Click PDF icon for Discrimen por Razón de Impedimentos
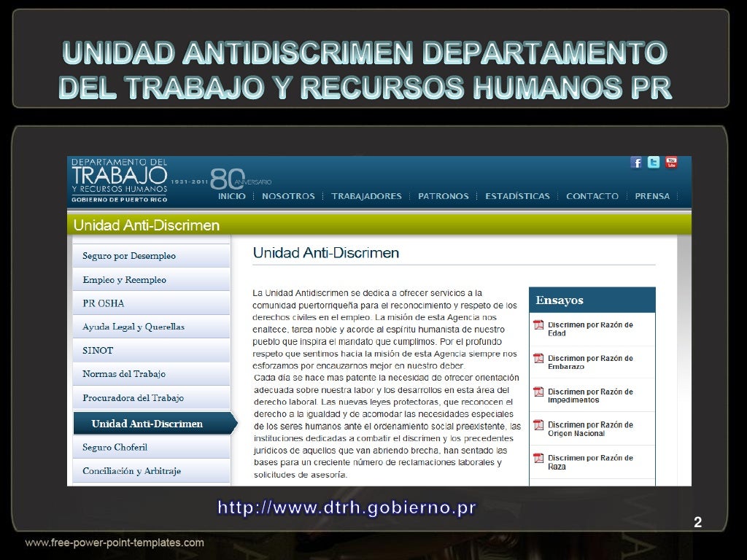The width and height of the screenshot is (747, 560). (x=538, y=392)
